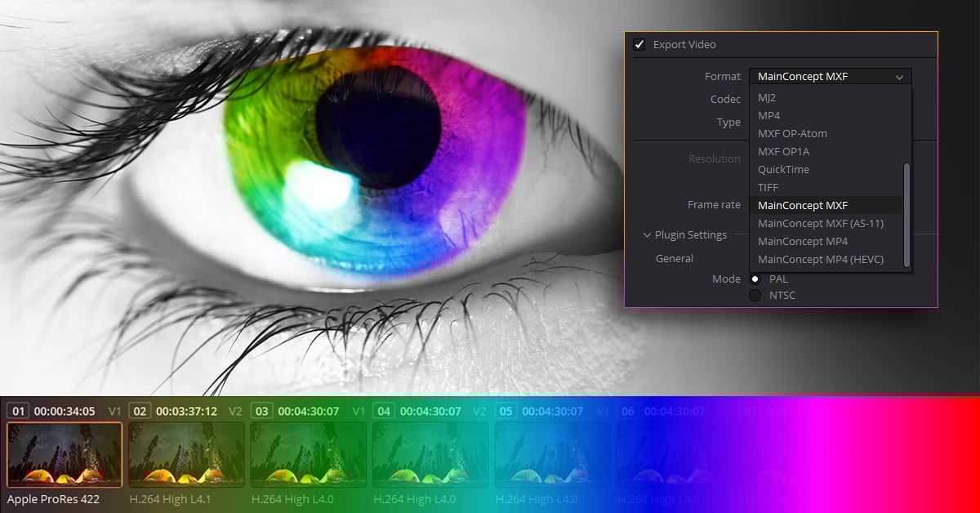Choose the MXF OP1A format entry

tap(783, 151)
